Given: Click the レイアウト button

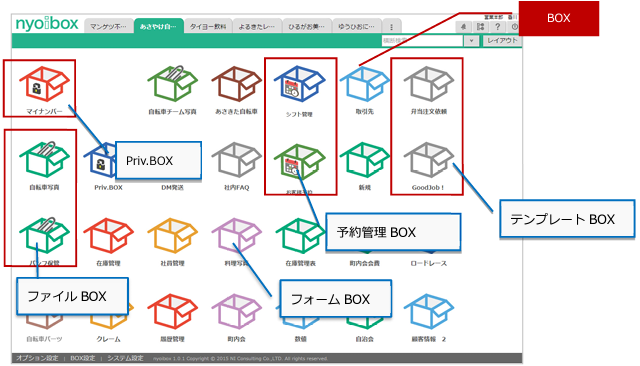Looking at the screenshot, I should 502,40.
